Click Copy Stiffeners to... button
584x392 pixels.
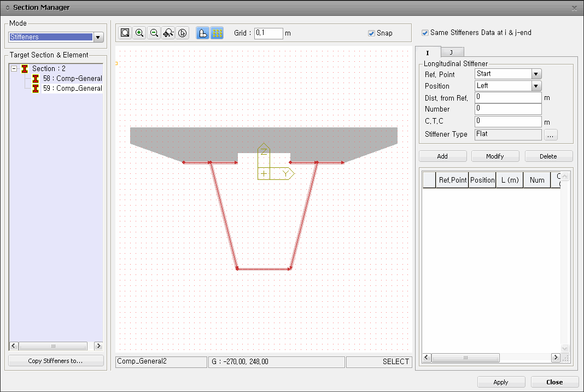56,361
